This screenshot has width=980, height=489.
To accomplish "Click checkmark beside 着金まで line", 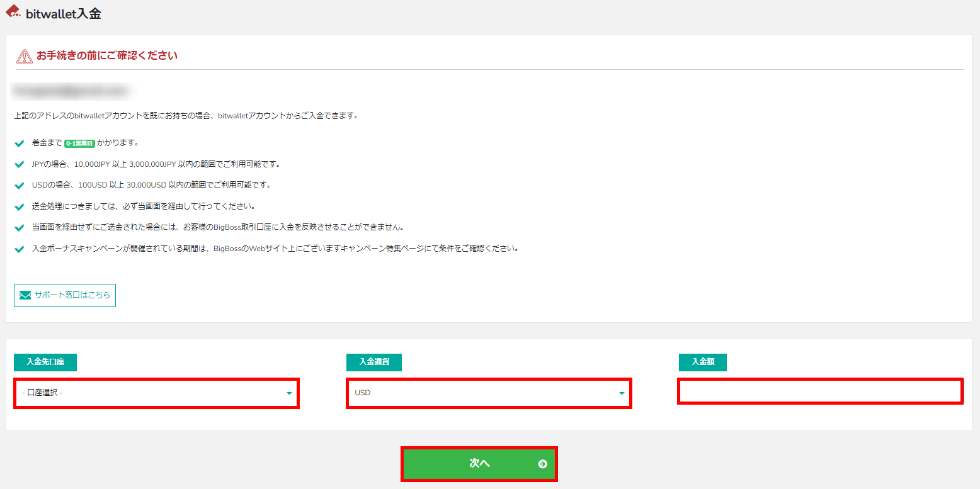I will click(19, 143).
